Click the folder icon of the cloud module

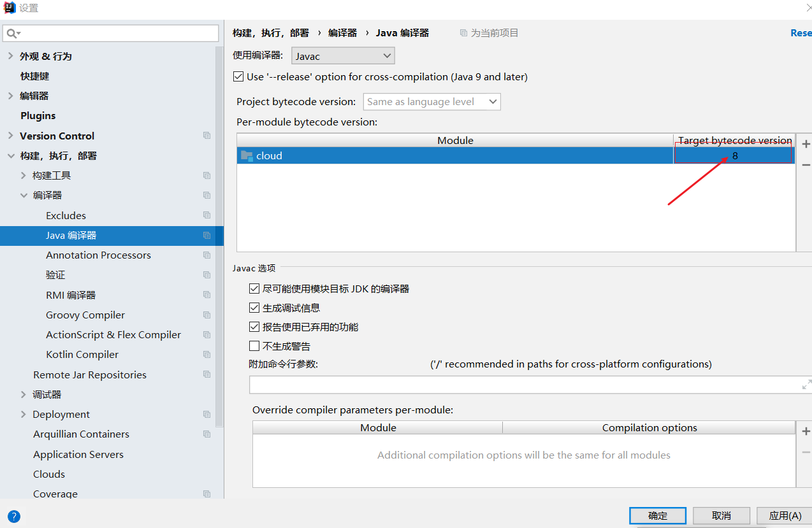pyautogui.click(x=246, y=155)
